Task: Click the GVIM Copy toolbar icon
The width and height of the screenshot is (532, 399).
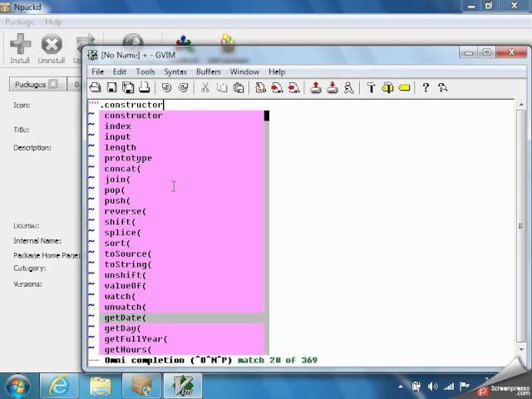Action: (222, 88)
